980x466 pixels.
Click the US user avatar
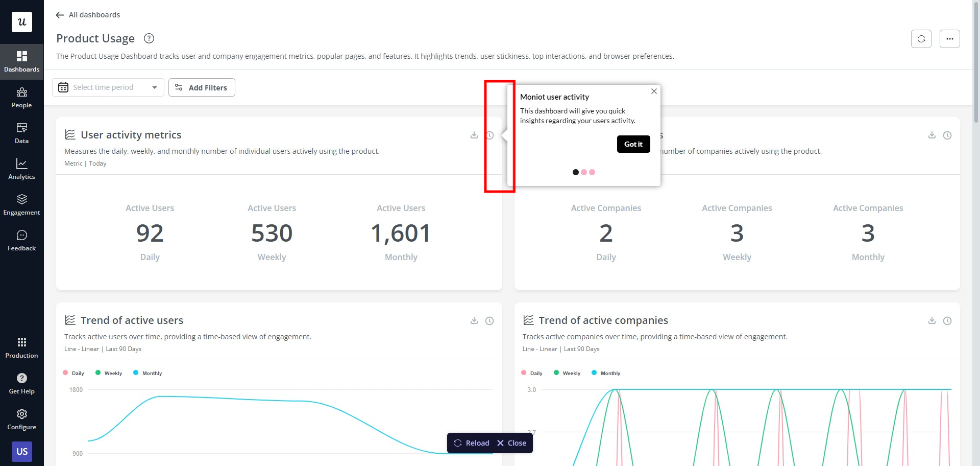(x=22, y=451)
